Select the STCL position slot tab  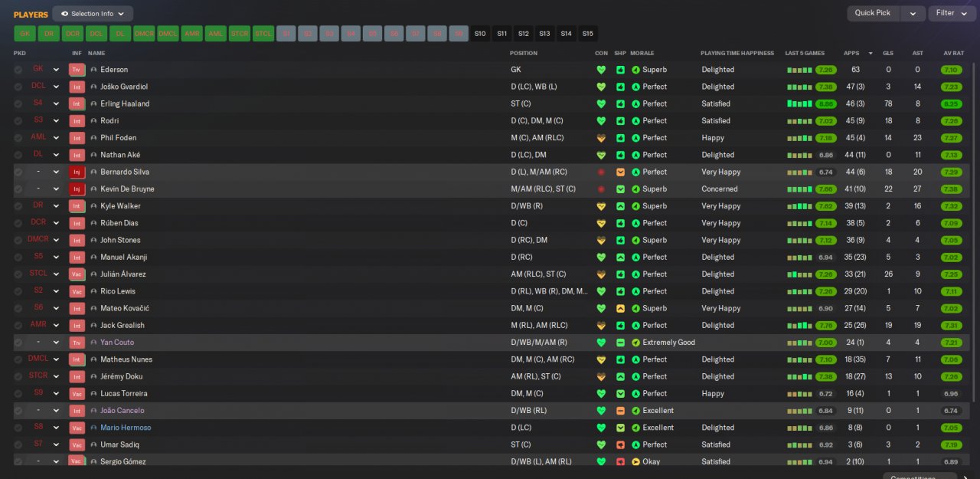pyautogui.click(x=263, y=34)
